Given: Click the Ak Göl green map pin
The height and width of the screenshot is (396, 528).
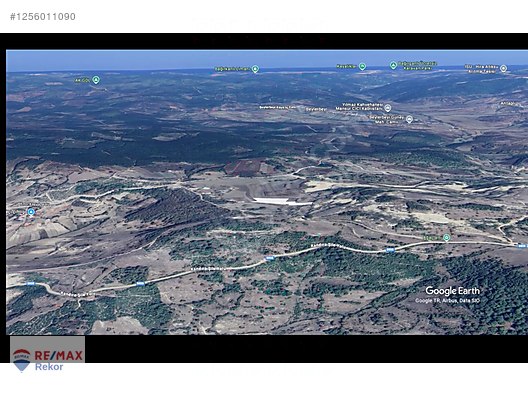Looking at the screenshot, I should coord(96,80).
